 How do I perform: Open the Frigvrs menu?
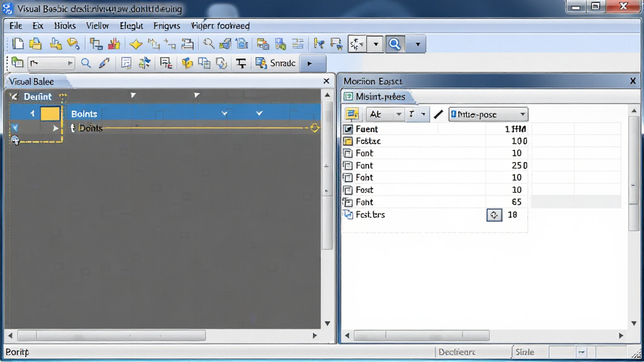pos(167,26)
